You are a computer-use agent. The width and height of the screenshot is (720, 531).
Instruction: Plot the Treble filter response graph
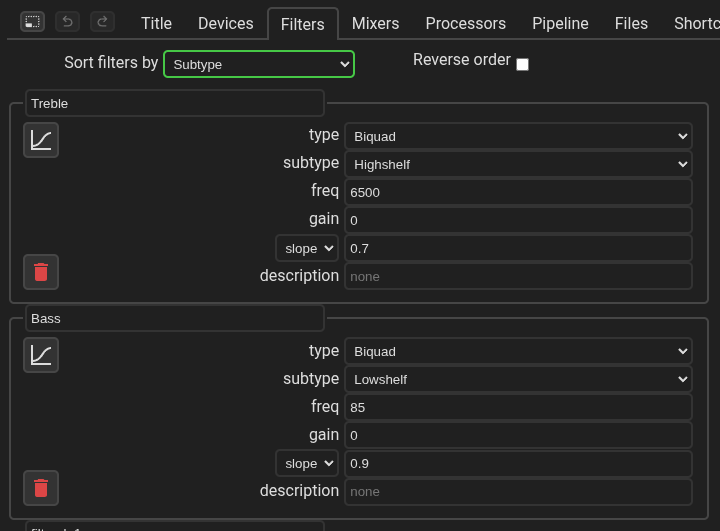click(41, 140)
